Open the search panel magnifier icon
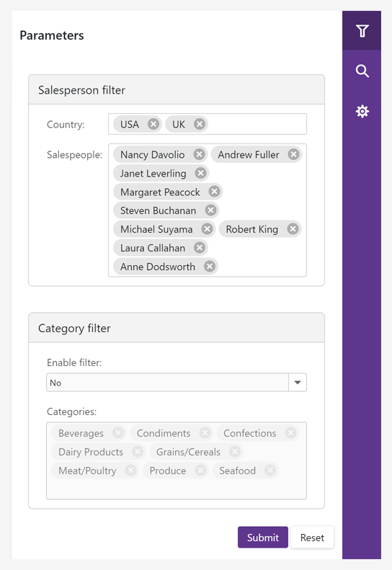 (x=362, y=71)
